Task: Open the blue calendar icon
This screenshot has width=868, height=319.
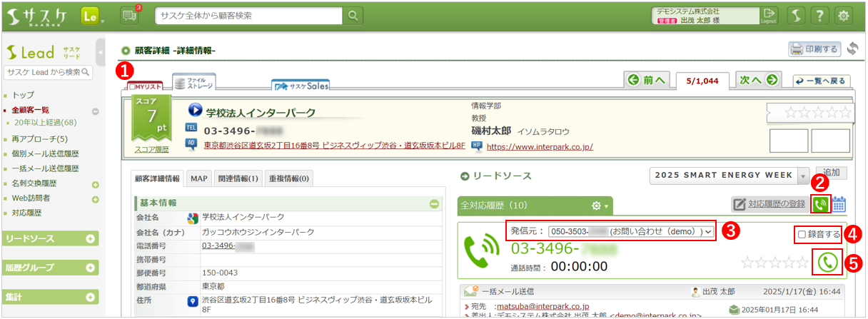Action: point(839,205)
